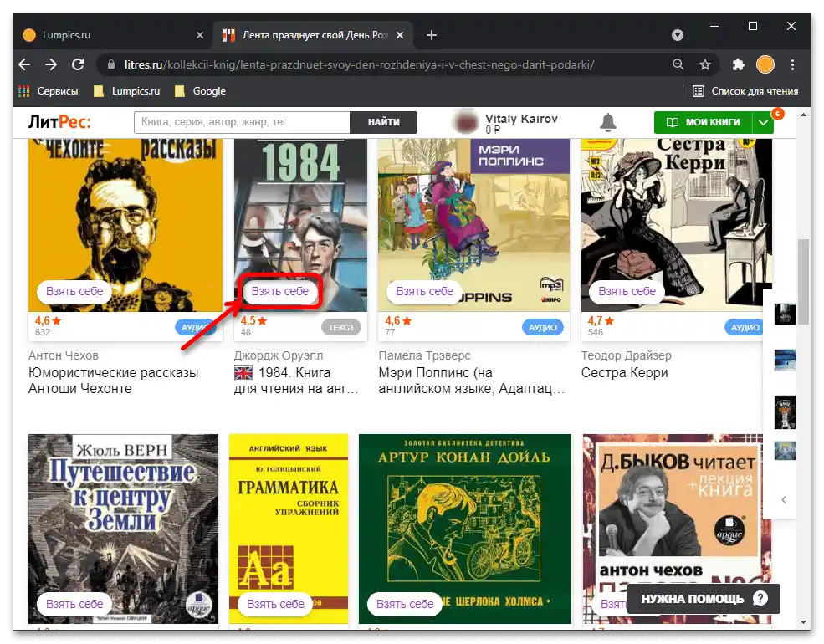Image resolution: width=824 pixels, height=644 pixels.
Task: Open Список для чтения reading list
Action: [745, 91]
